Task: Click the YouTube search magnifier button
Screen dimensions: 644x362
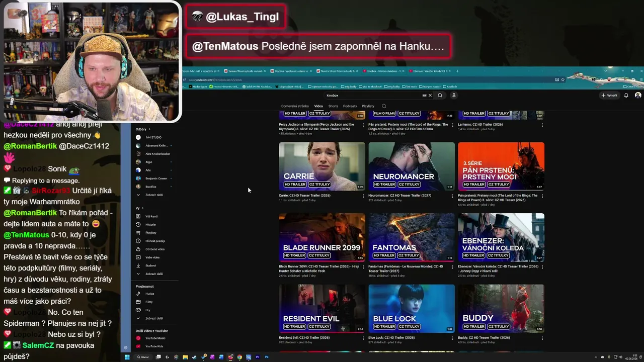Action: 440,95
